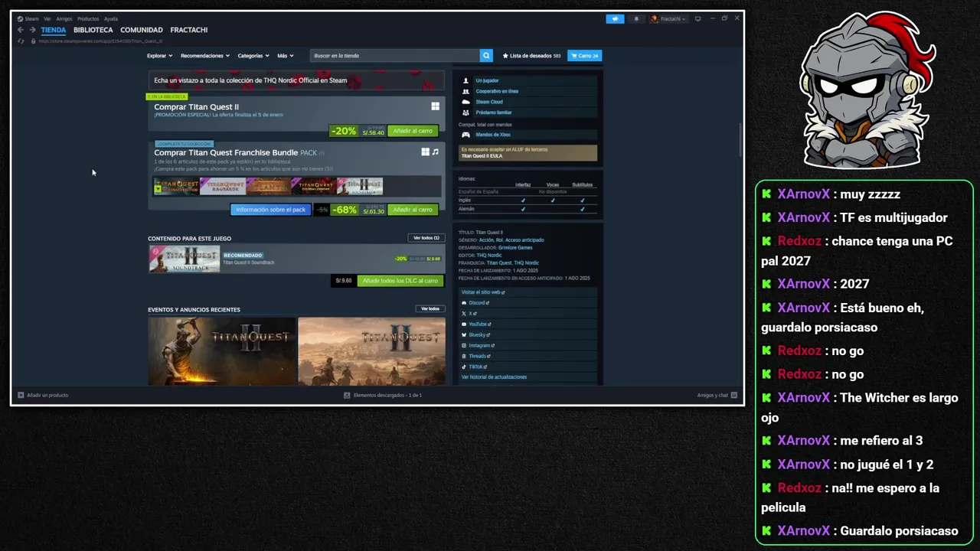The width and height of the screenshot is (980, 551).
Task: Switch to the COMUNIDAD tab
Action: (x=142, y=30)
